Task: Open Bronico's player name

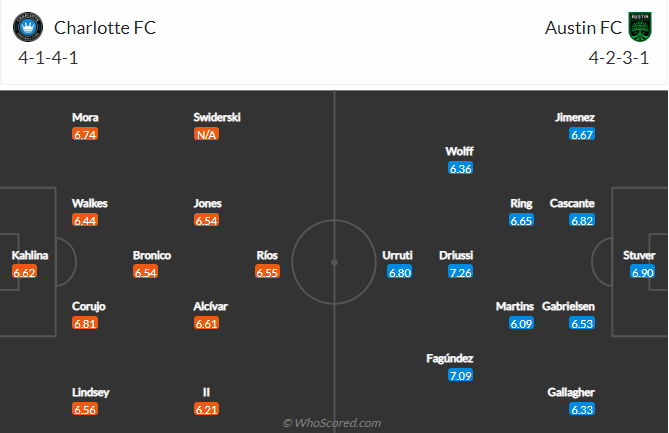Action: point(152,255)
